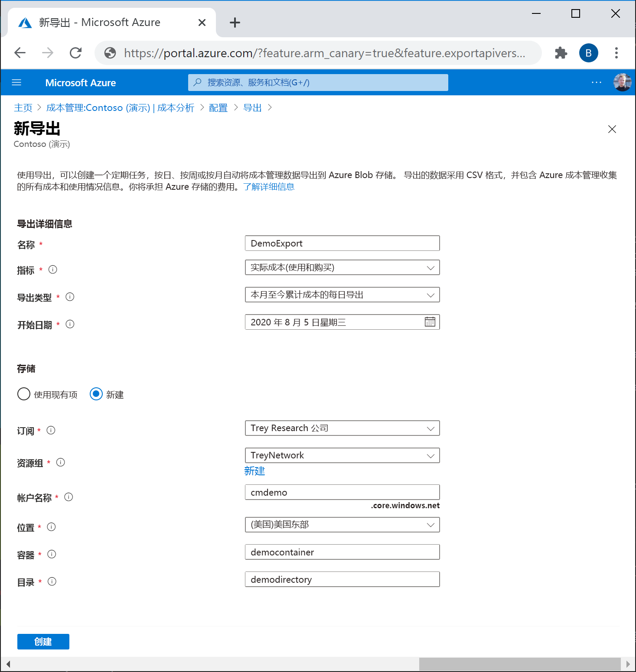
Task: Open a new browser tab
Action: 235,23
